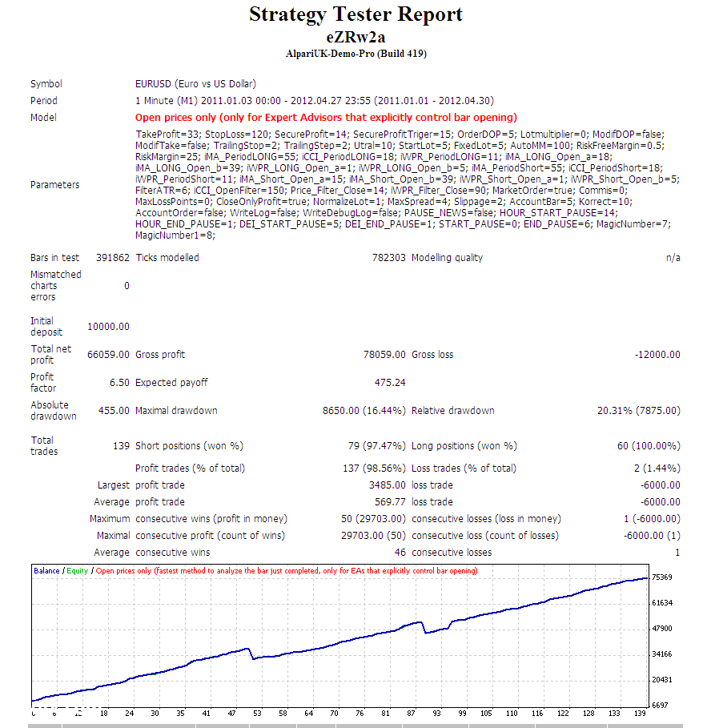The width and height of the screenshot is (711, 728).
Task: Click the balance curve dip near trade 53
Action: (253, 658)
